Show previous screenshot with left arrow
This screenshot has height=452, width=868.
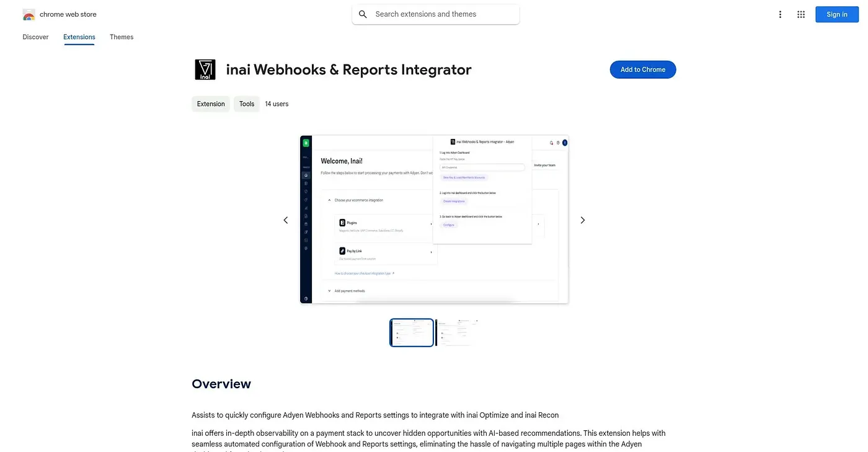tap(286, 220)
